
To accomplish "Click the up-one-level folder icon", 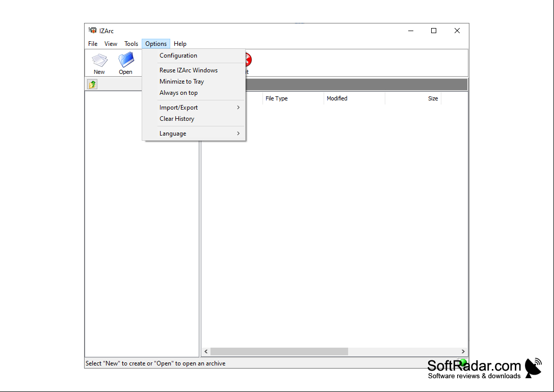I will point(92,85).
